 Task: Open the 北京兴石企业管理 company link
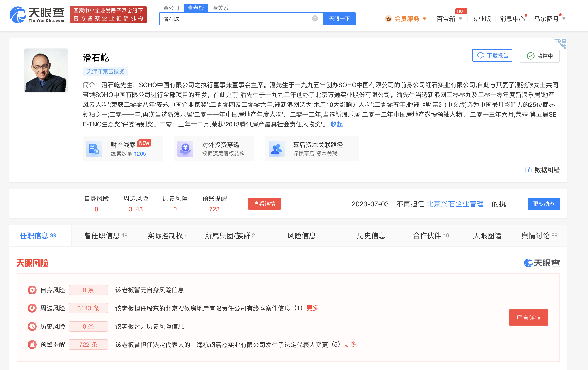click(458, 204)
